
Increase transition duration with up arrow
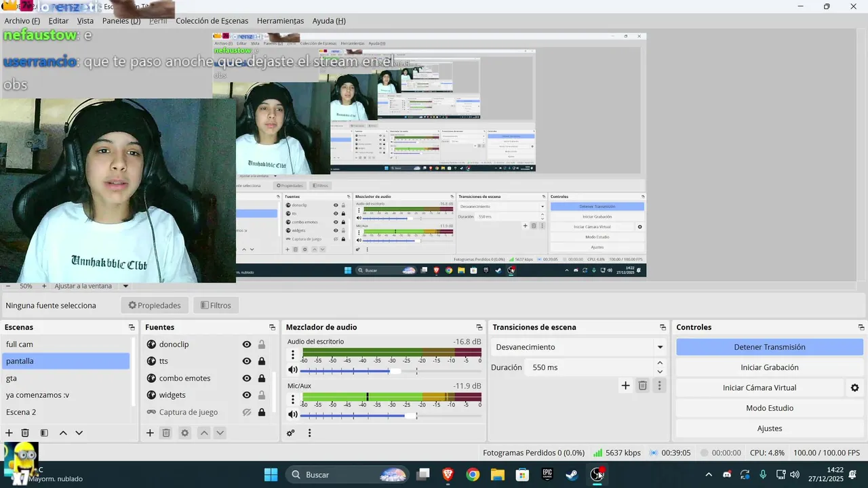tap(660, 363)
